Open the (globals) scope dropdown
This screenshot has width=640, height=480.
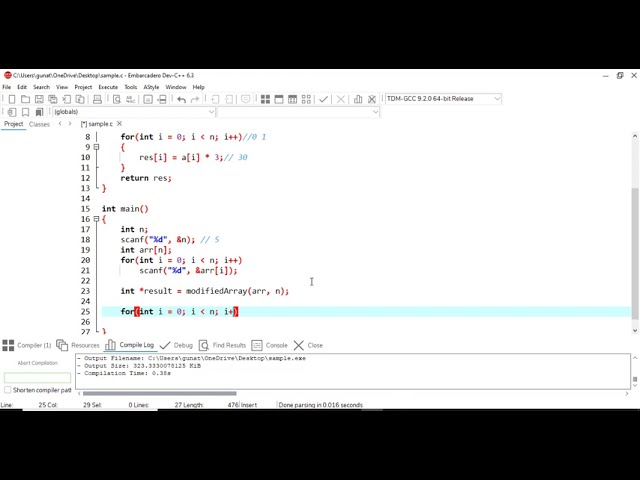coord(211,112)
